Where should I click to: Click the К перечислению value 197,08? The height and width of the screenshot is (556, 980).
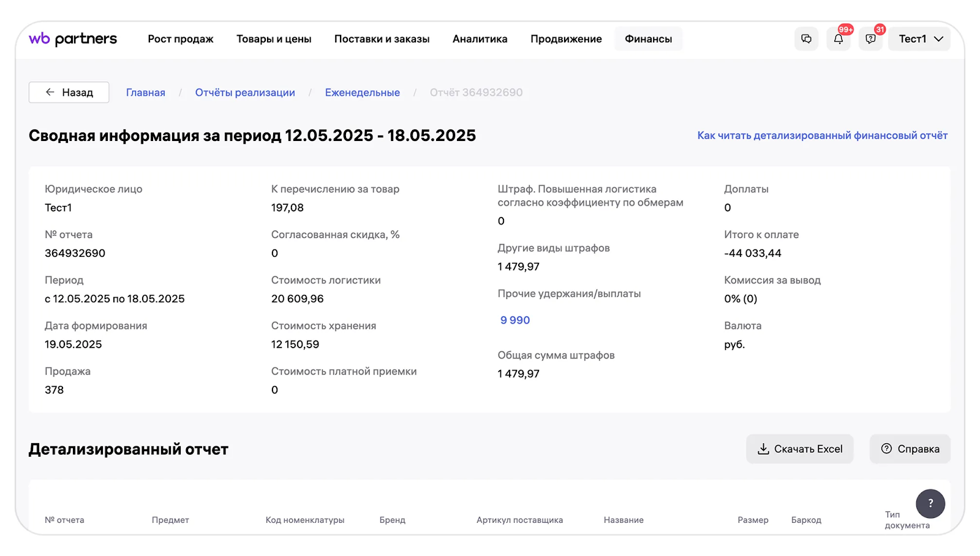pyautogui.click(x=287, y=208)
